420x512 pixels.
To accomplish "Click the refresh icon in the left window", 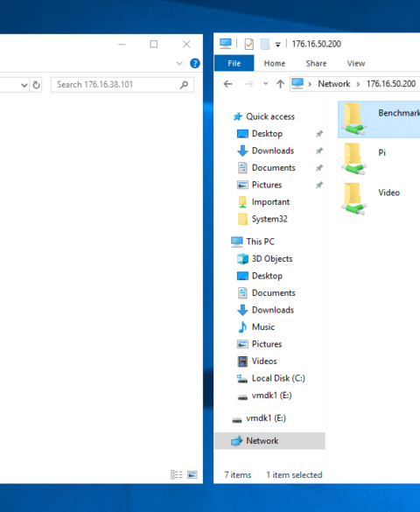I will pyautogui.click(x=36, y=85).
